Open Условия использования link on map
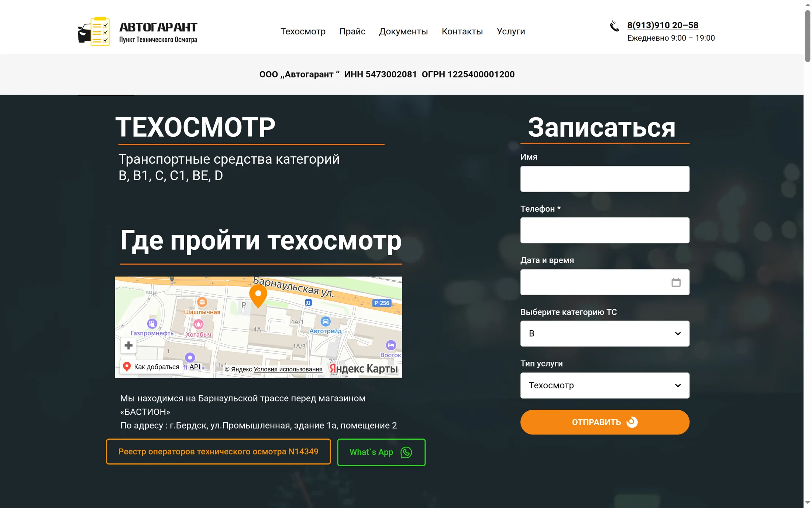 coord(288,369)
